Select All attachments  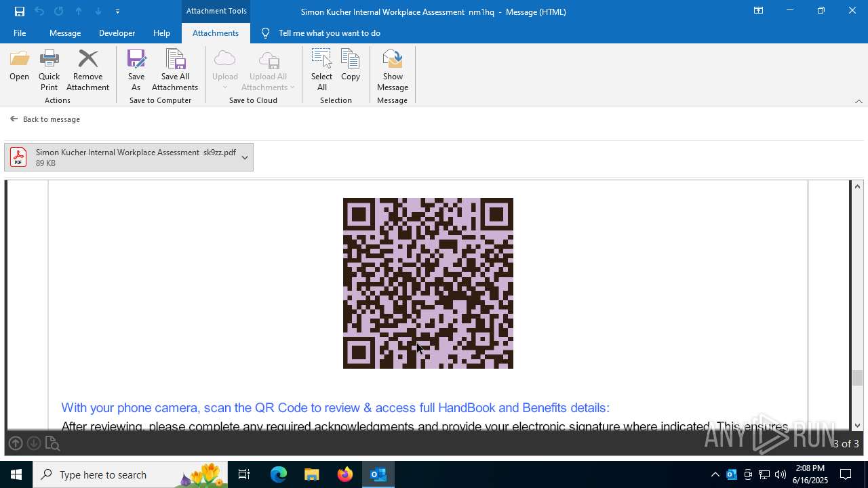(x=321, y=70)
